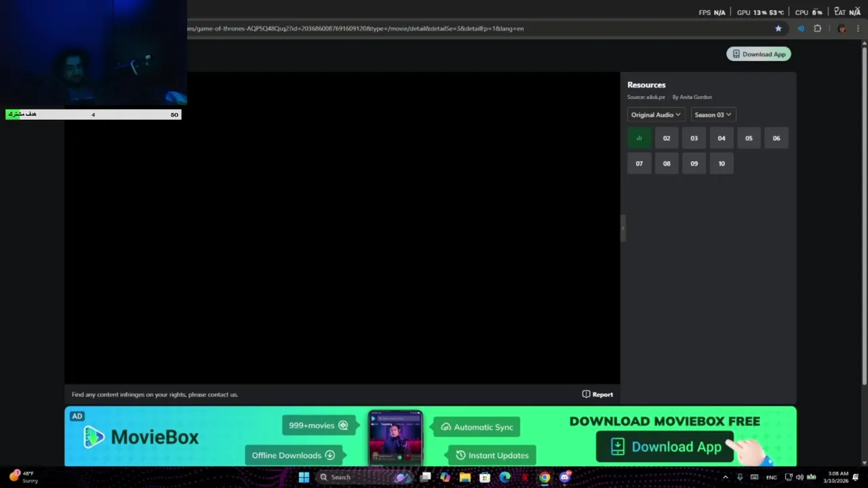Open the weather widget showing Sunny

[23, 477]
